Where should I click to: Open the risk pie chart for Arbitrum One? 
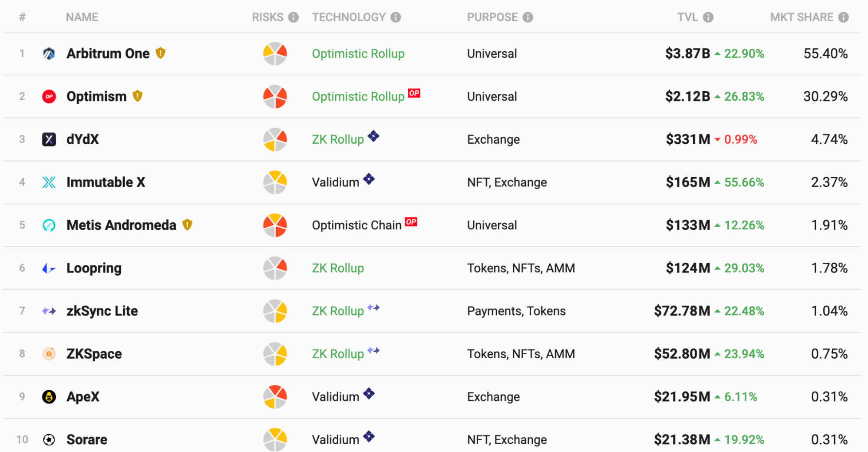[x=275, y=53]
